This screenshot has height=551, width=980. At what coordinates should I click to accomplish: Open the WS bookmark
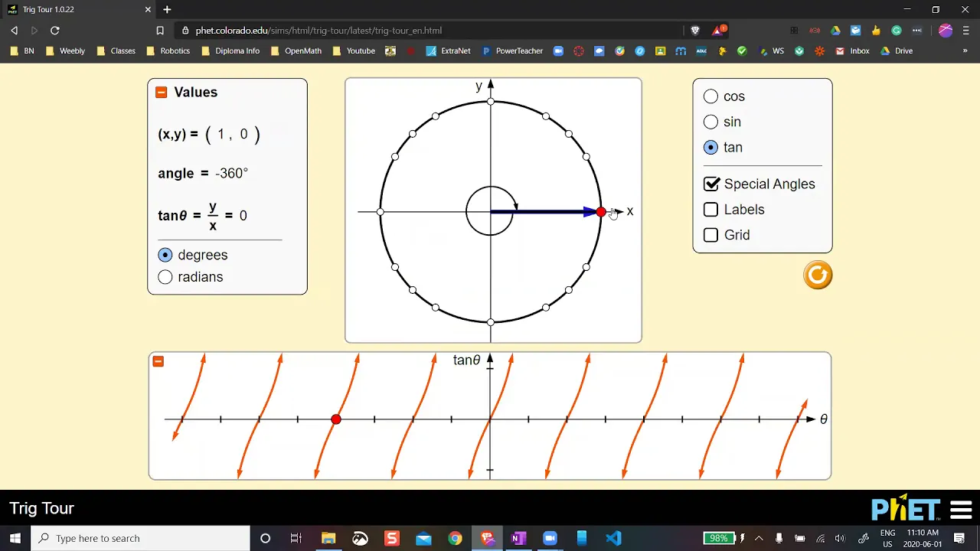coord(772,51)
